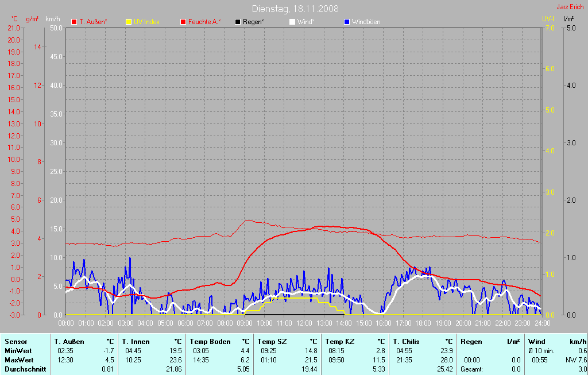Screen dimensions: 588x375
Task: Click the Temp Boden column header
Action: click(x=210, y=342)
